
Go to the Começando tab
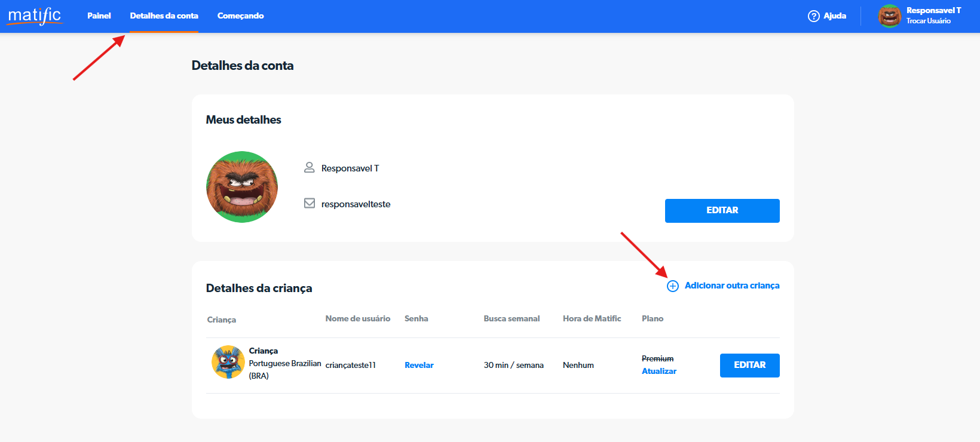(x=240, y=16)
